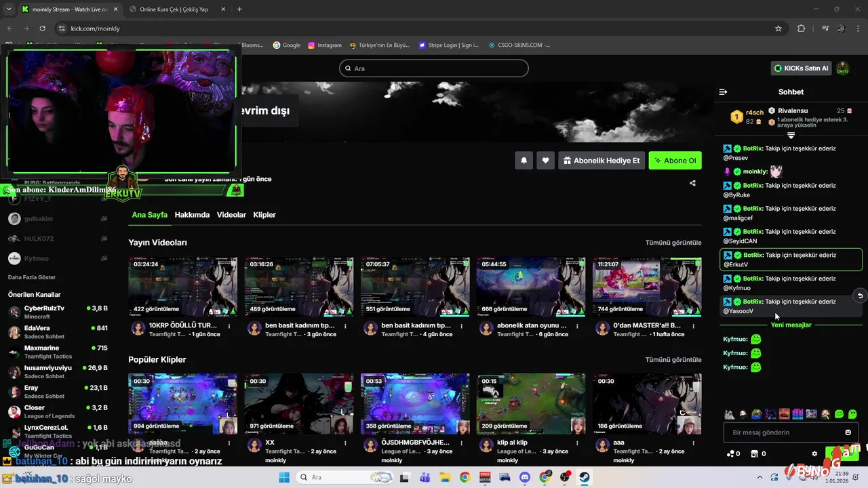Open the 00:53 clip thumbnail
The width and height of the screenshot is (868, 488).
(415, 403)
